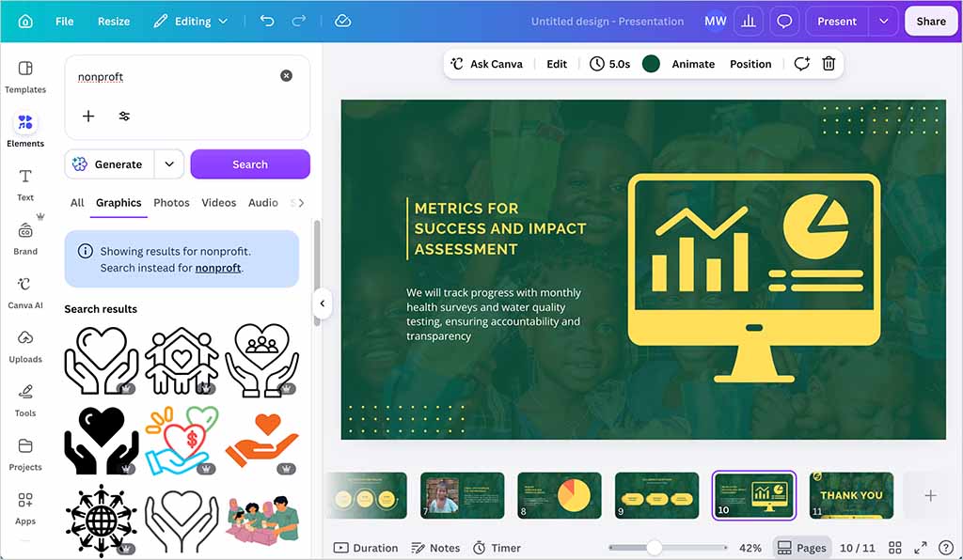This screenshot has width=963, height=560.
Task: Click the Present button
Action: tap(836, 22)
